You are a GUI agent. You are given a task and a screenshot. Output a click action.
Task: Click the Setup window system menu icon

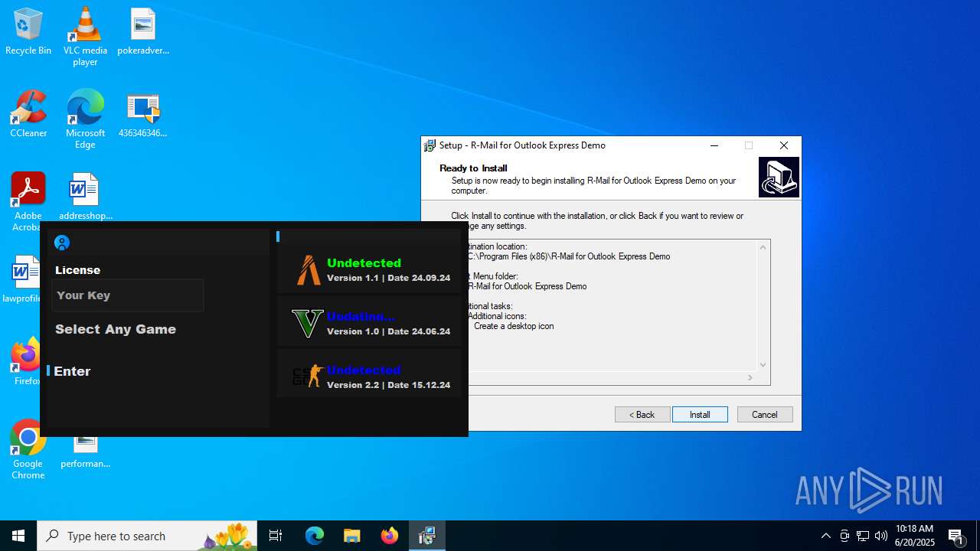430,145
